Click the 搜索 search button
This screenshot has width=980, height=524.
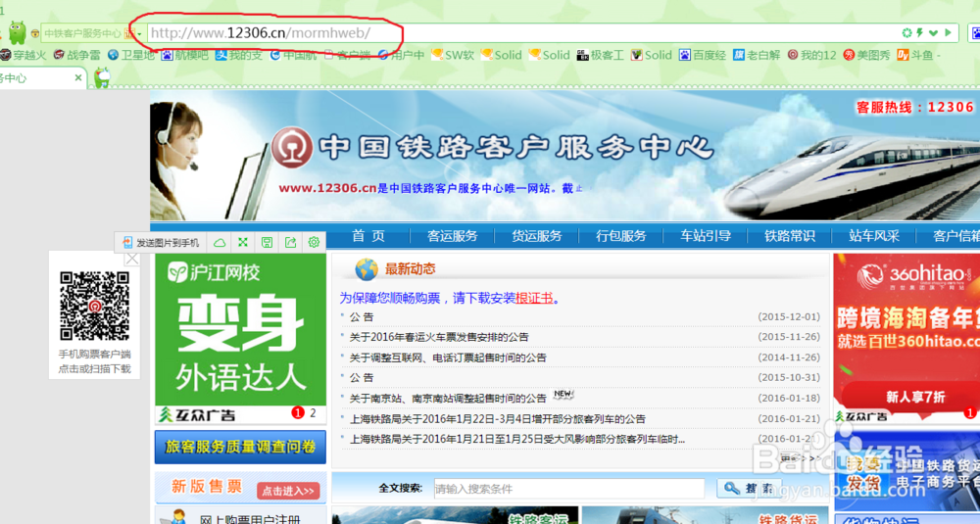(x=749, y=489)
